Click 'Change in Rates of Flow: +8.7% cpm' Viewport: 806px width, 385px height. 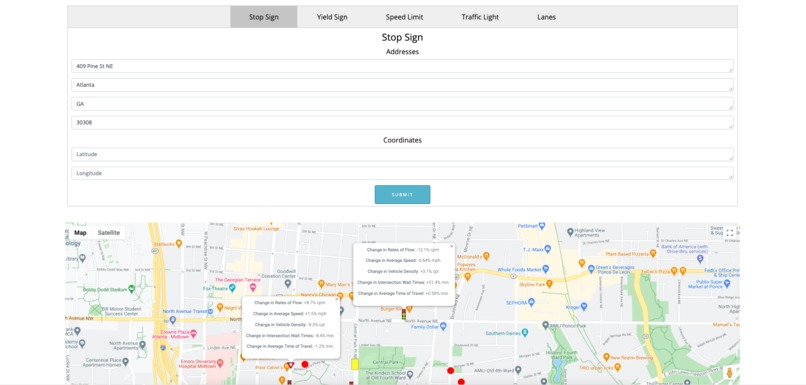(289, 303)
